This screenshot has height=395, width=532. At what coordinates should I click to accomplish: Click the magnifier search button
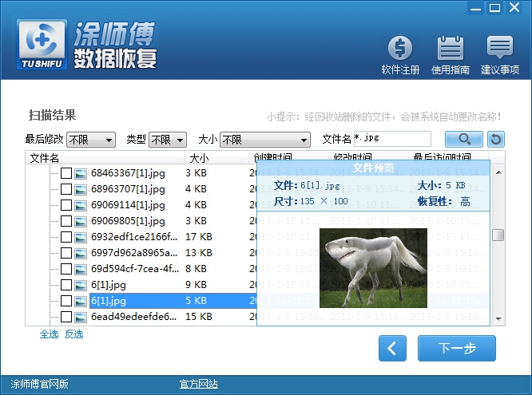pyautogui.click(x=464, y=139)
